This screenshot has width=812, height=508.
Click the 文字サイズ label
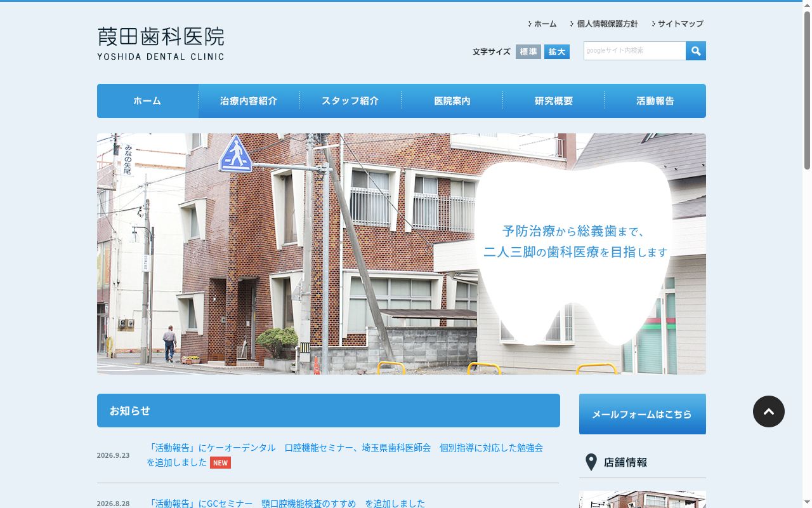pos(492,52)
